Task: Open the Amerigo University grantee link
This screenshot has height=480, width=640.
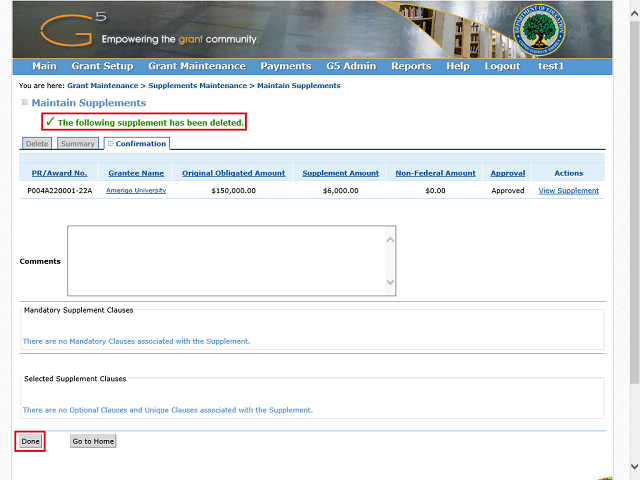Action: [136, 190]
